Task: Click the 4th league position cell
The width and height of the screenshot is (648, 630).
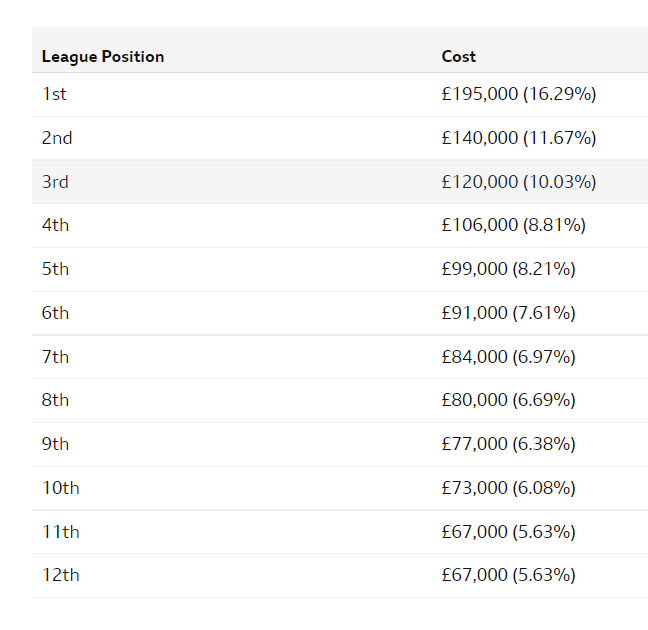Action: pos(55,225)
